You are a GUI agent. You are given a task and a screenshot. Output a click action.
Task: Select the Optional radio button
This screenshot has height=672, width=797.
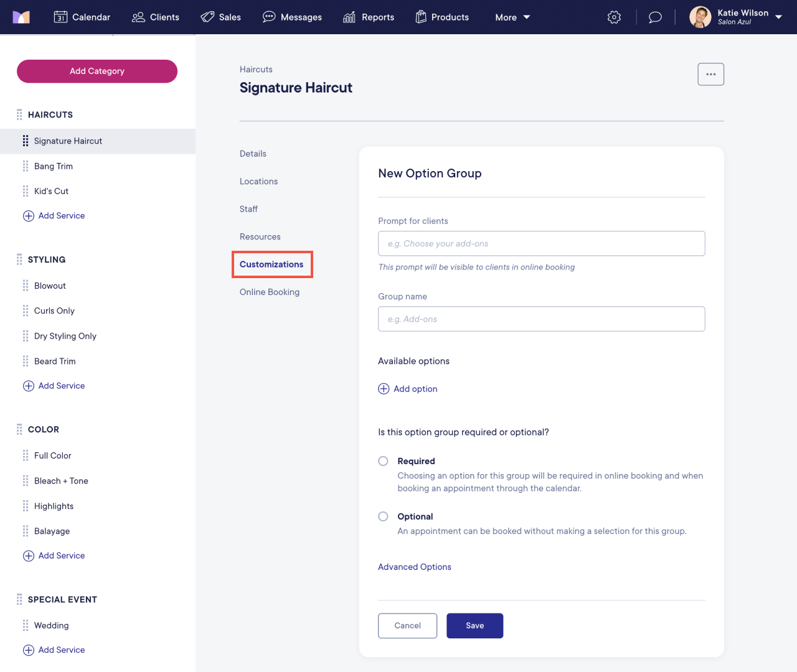point(383,516)
